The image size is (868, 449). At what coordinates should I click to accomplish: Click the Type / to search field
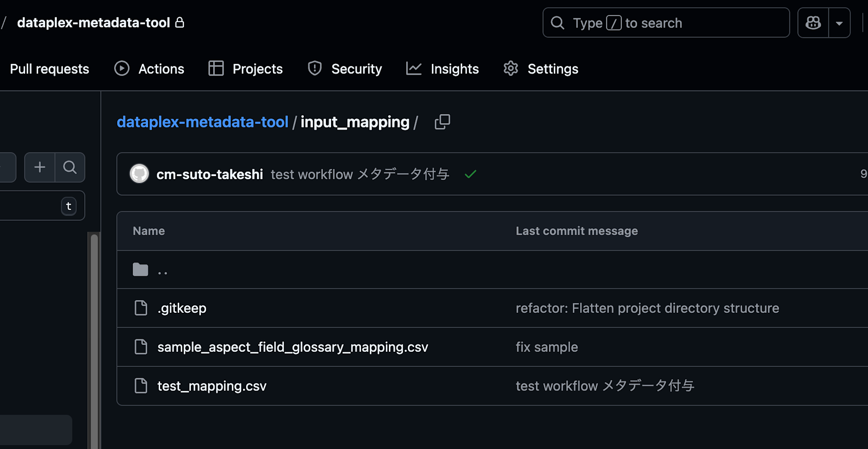666,23
